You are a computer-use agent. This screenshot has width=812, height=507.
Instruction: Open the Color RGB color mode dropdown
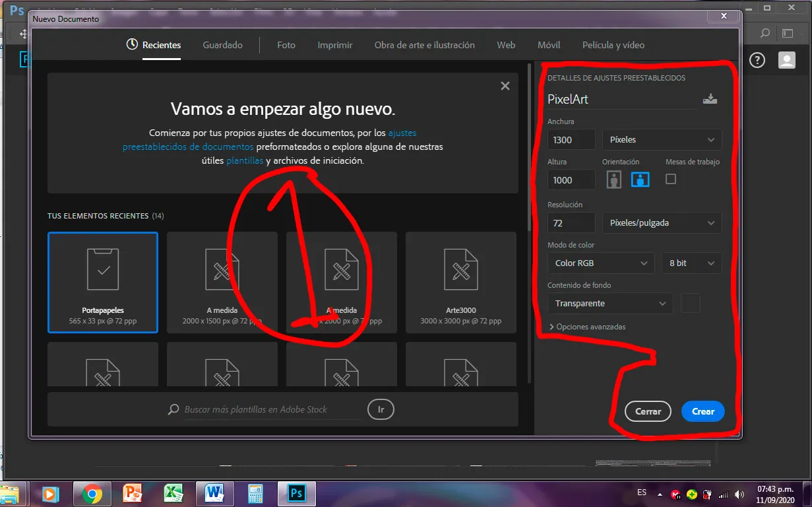[x=601, y=263]
